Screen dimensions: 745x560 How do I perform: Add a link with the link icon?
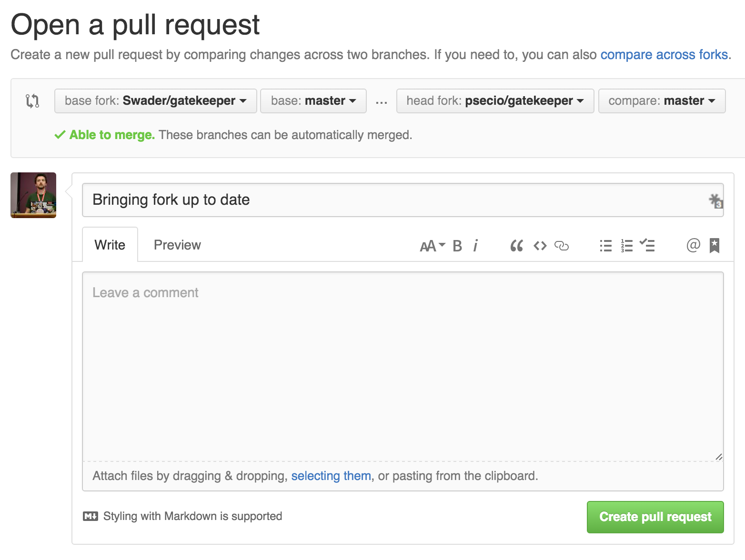(x=562, y=246)
